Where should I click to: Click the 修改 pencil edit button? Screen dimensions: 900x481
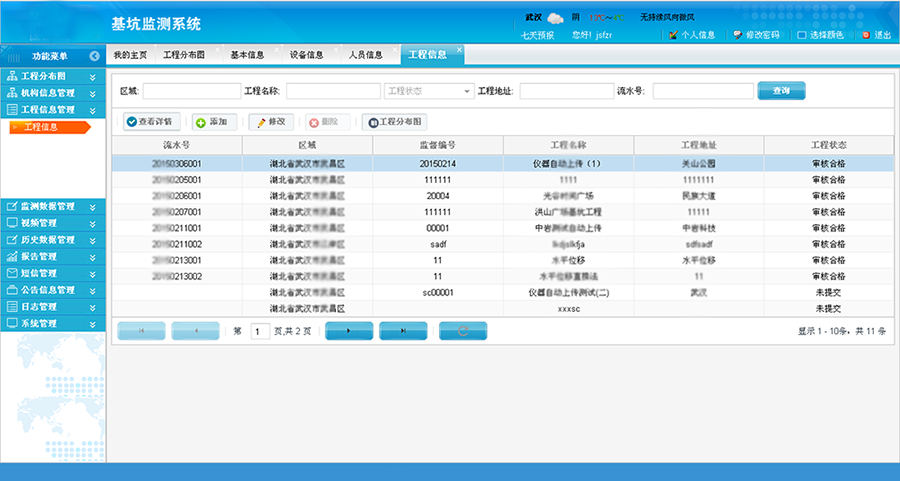pyautogui.click(x=271, y=122)
